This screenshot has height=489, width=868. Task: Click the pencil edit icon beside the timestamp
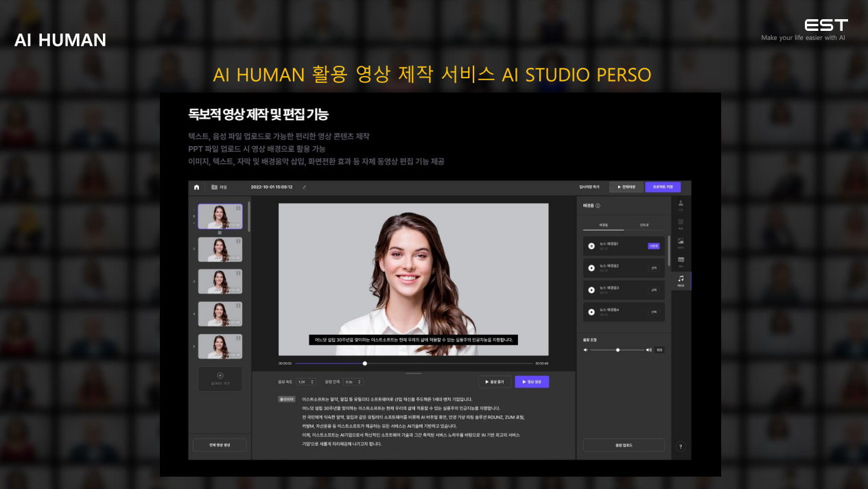pyautogui.click(x=304, y=187)
